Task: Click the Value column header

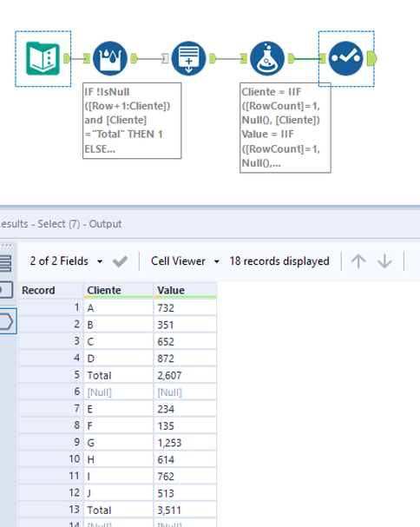Action: [185, 290]
